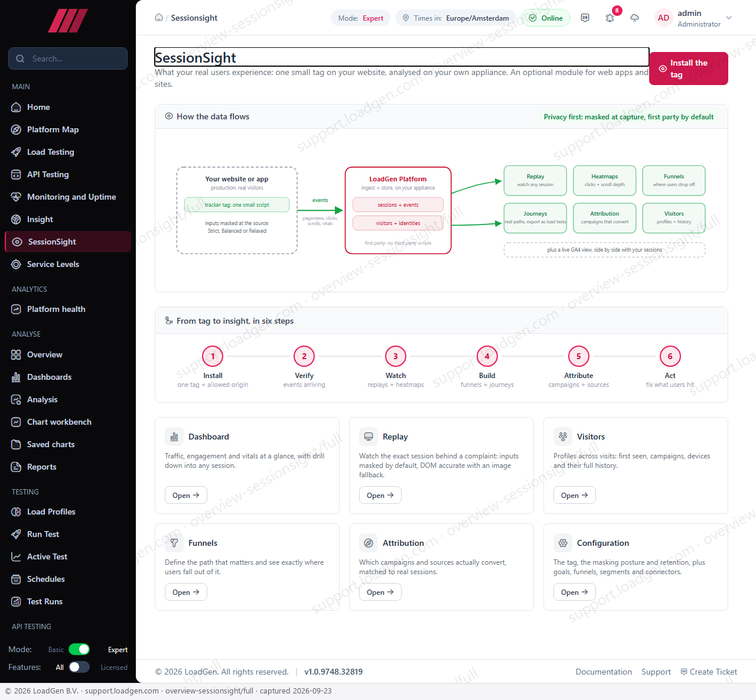
Task: Open the Dashboard card
Action: point(185,495)
